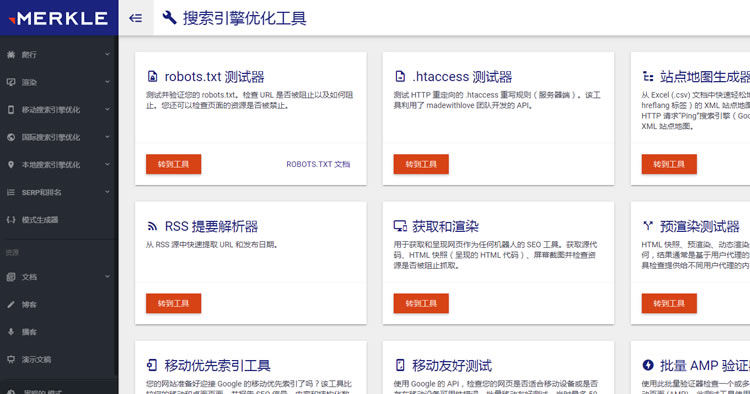Click the pencil icon next to 博客
The image size is (750, 394).
tap(11, 304)
